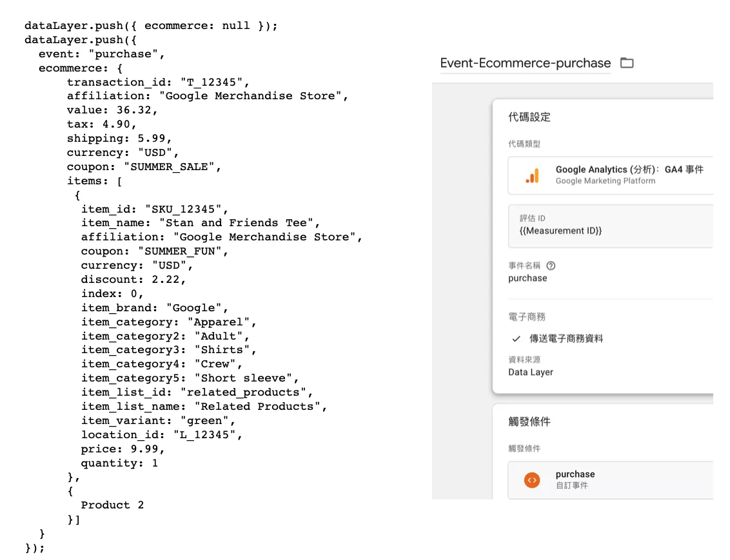Viewport: 730px width, 560px height.
Task: Click the tax: 4.90 line
Action: [101, 124]
